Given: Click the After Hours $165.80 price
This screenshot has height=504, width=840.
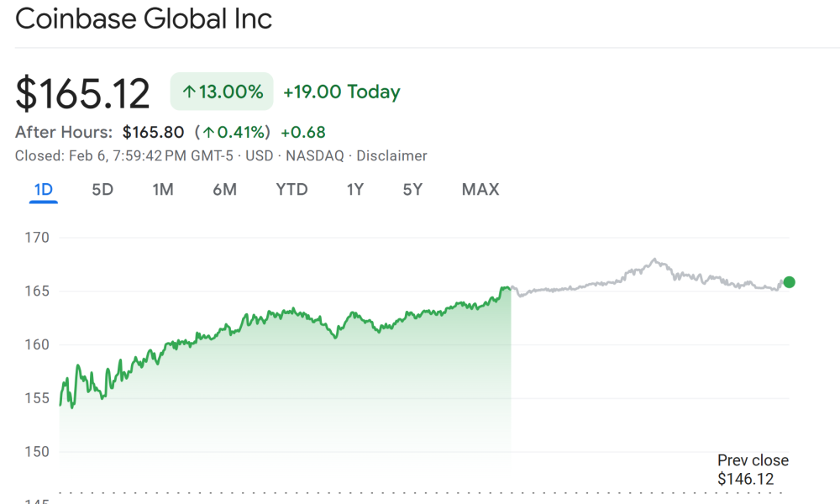Looking at the screenshot, I should 153,133.
